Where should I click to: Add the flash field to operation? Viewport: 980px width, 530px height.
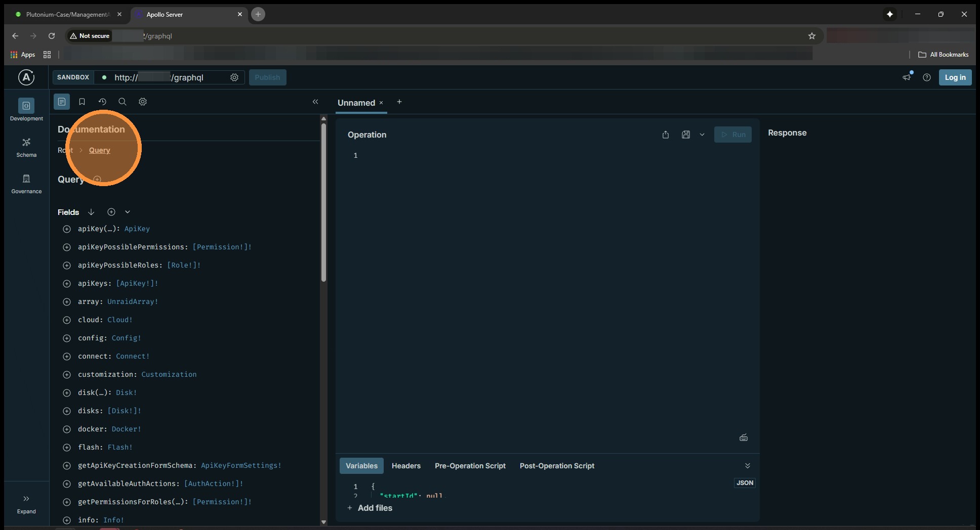pyautogui.click(x=66, y=448)
